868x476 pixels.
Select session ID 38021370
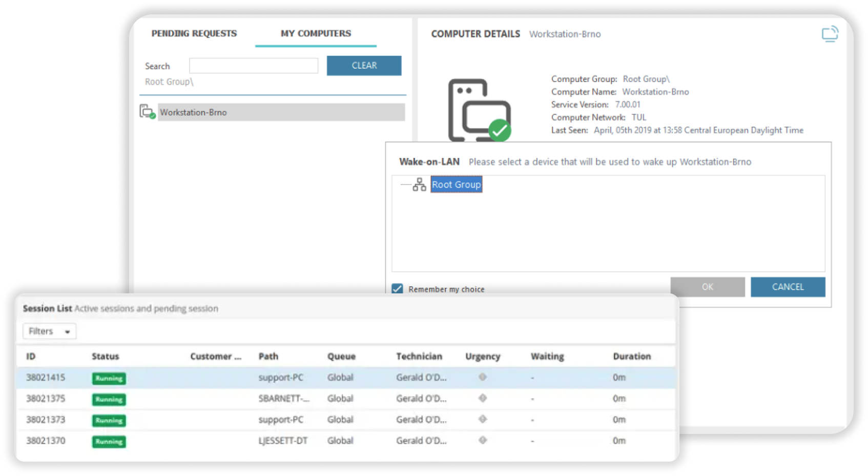click(x=46, y=441)
